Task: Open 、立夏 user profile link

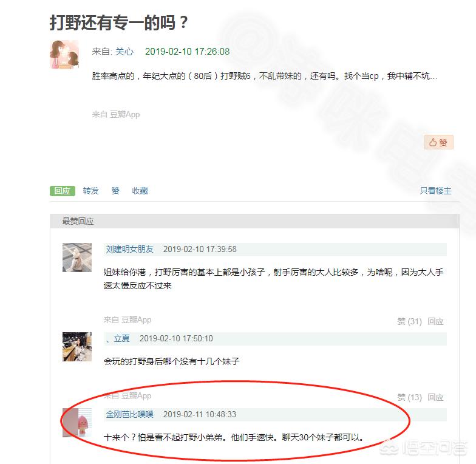Action: coord(118,338)
